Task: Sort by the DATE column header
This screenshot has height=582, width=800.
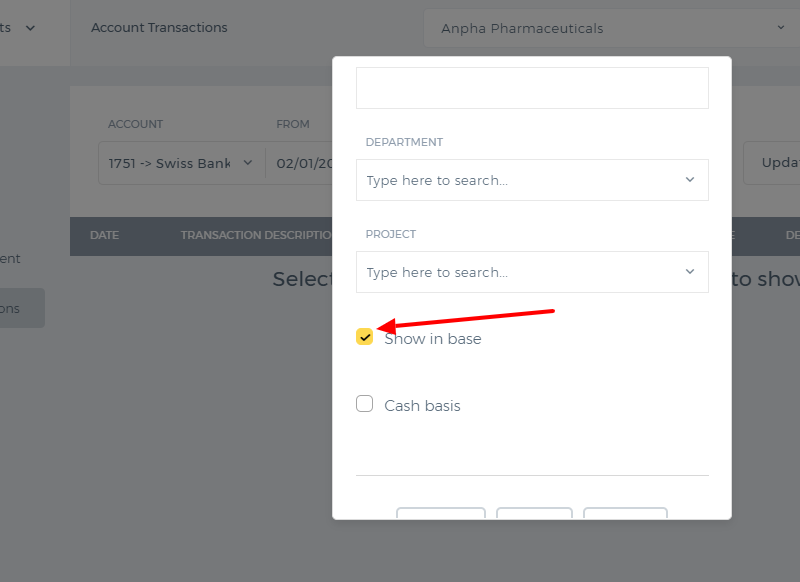Action: [105, 235]
